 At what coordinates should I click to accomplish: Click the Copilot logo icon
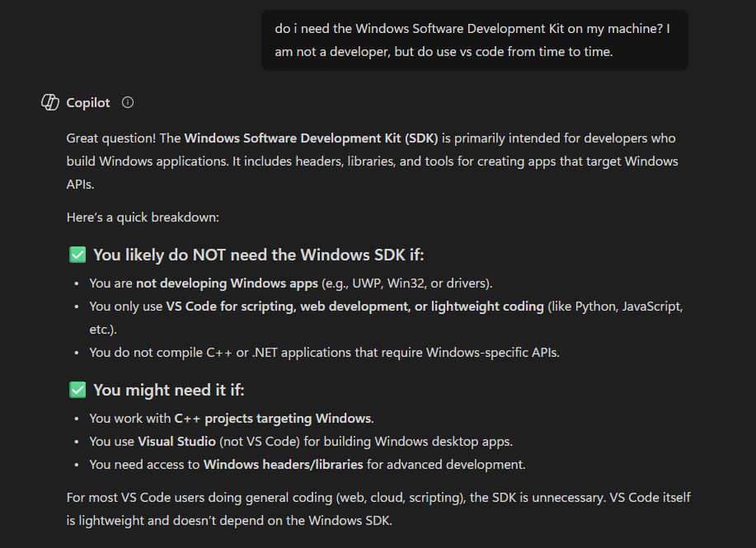(x=50, y=102)
